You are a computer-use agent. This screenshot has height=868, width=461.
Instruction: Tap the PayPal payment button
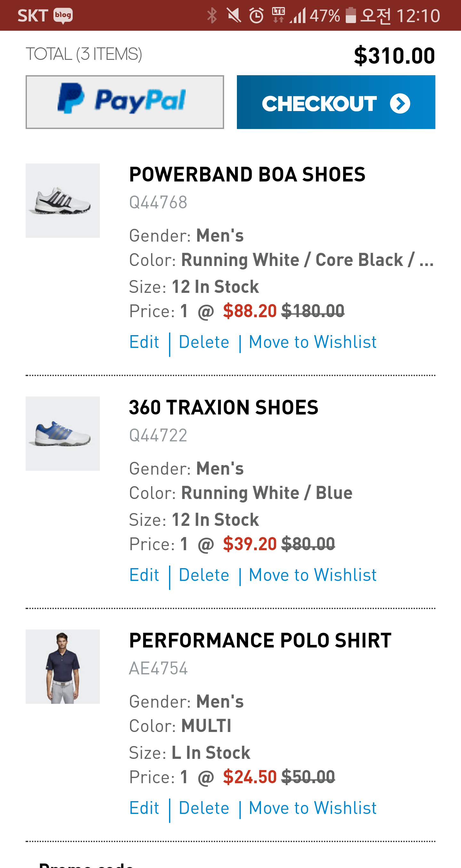click(125, 102)
